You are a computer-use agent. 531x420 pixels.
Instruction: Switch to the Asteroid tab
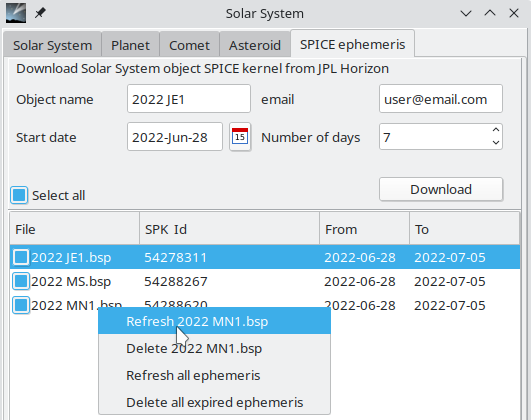(x=255, y=45)
